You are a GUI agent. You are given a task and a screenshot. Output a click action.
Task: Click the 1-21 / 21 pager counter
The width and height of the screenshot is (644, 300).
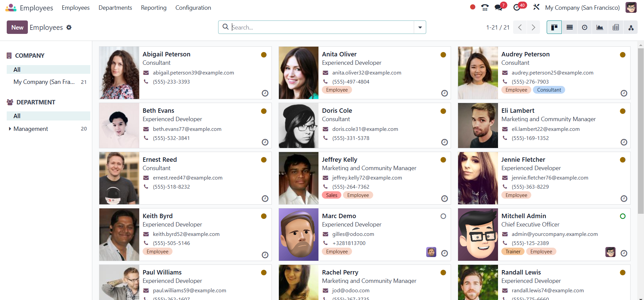[x=498, y=28]
